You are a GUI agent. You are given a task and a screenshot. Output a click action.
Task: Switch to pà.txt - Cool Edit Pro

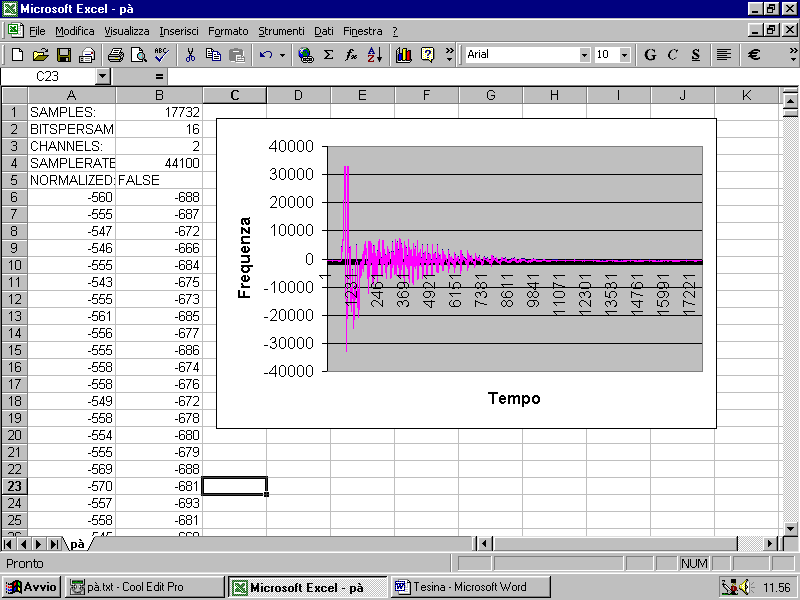[x=144, y=587]
